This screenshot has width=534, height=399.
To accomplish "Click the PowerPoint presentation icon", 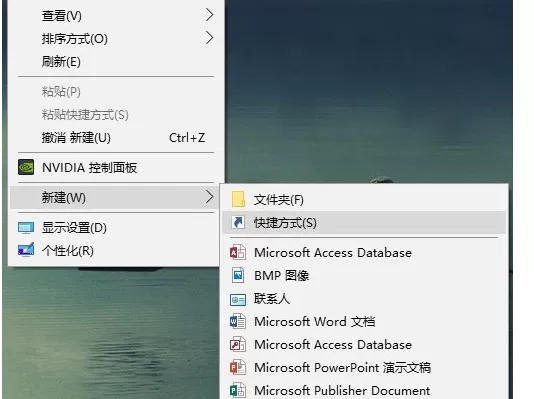I will [x=238, y=367].
